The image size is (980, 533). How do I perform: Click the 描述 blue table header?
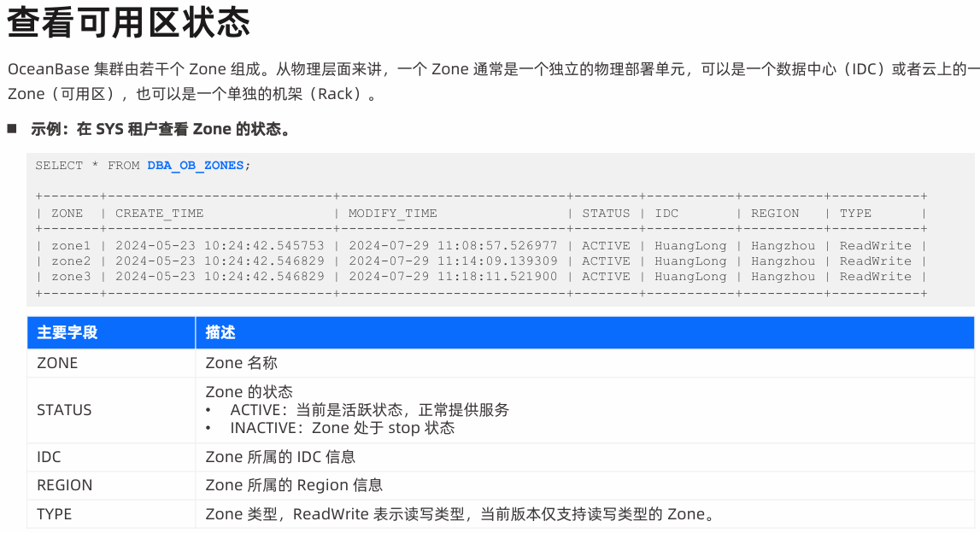[x=220, y=332]
